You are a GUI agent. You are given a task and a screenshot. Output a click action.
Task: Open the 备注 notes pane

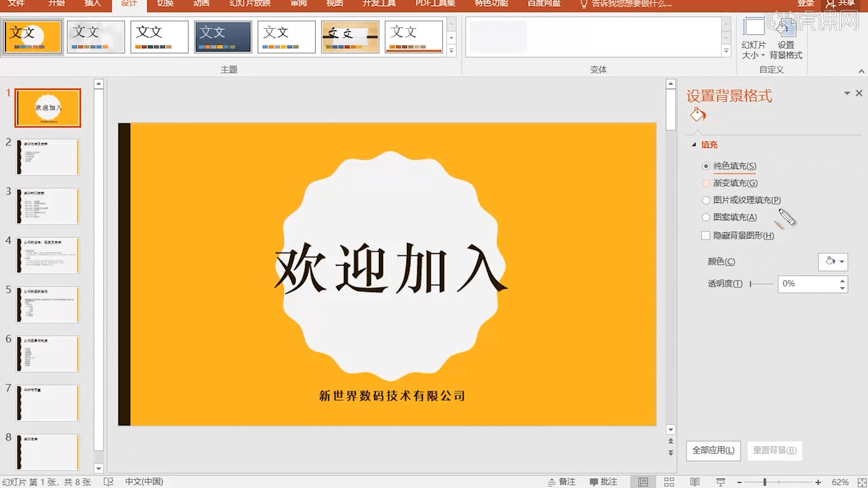561,482
